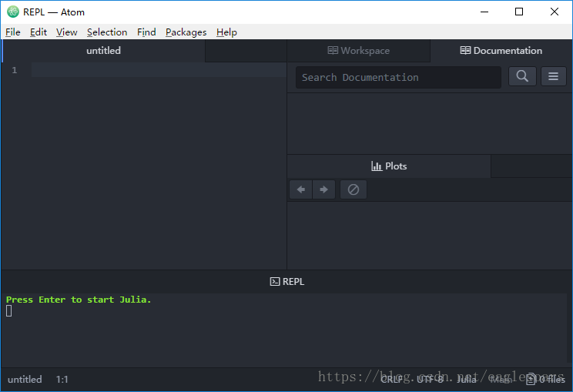Click the untitled filename in status bar

25,380
